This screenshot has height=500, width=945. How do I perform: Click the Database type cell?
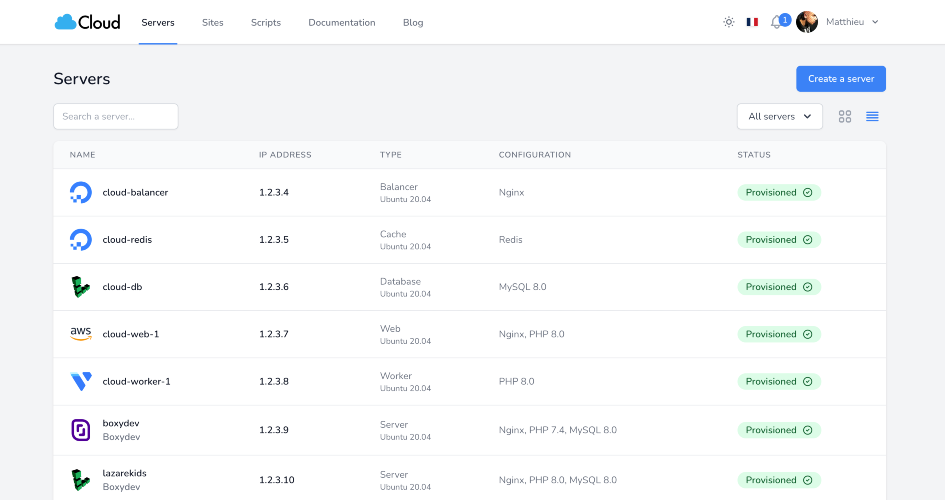tap(405, 287)
